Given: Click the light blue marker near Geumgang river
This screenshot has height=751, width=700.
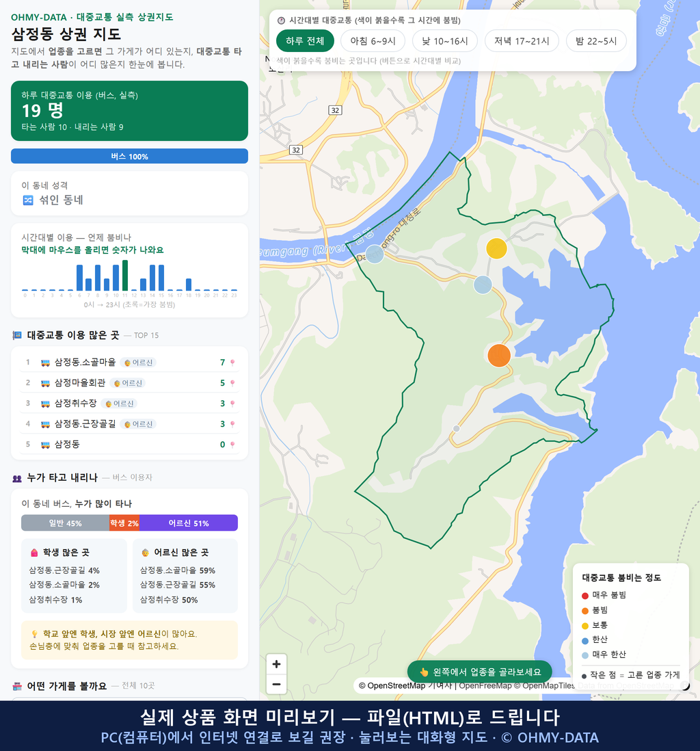Looking at the screenshot, I should point(375,254).
